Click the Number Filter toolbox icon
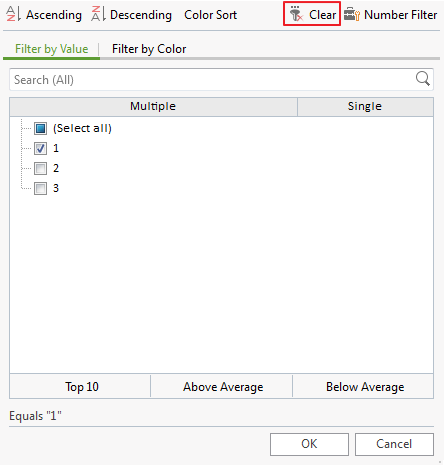444x465 pixels. tap(352, 14)
